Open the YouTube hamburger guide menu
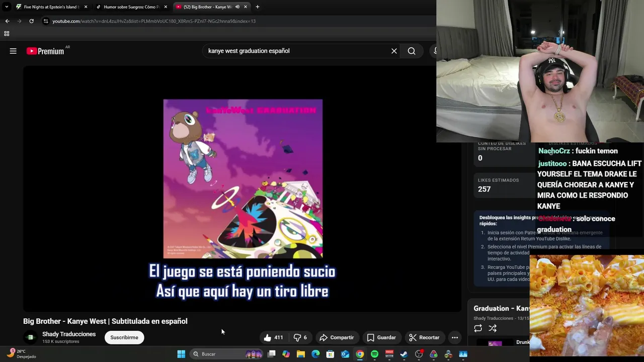The height and width of the screenshot is (362, 644). 13,51
